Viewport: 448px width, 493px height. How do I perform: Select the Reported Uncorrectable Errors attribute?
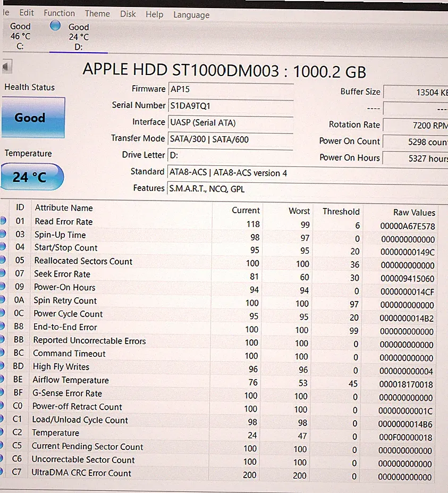click(89, 340)
